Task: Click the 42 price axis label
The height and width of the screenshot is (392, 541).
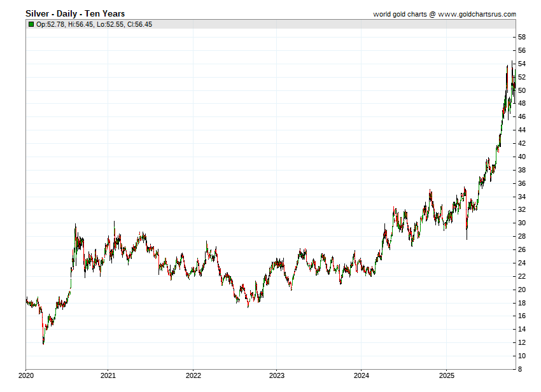Action: [522, 143]
